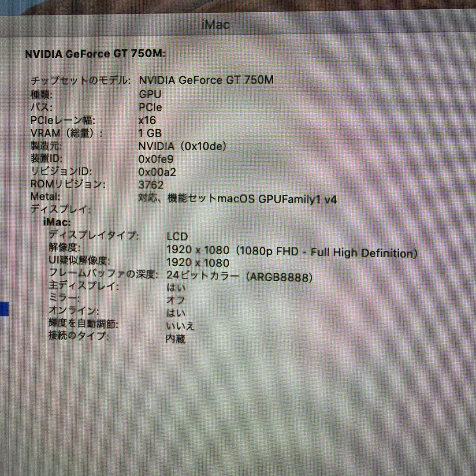Select the x16 PCIe lane width value
The width and height of the screenshot is (476, 476).
click(149, 120)
